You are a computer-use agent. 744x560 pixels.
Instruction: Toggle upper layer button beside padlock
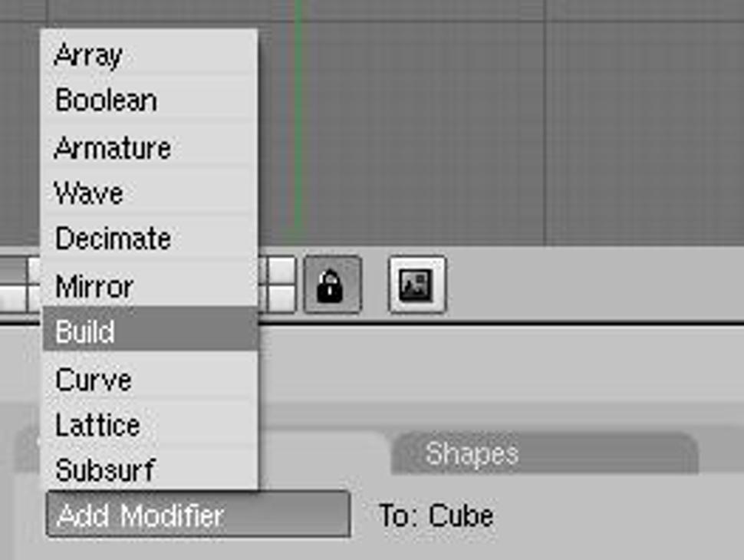click(281, 270)
